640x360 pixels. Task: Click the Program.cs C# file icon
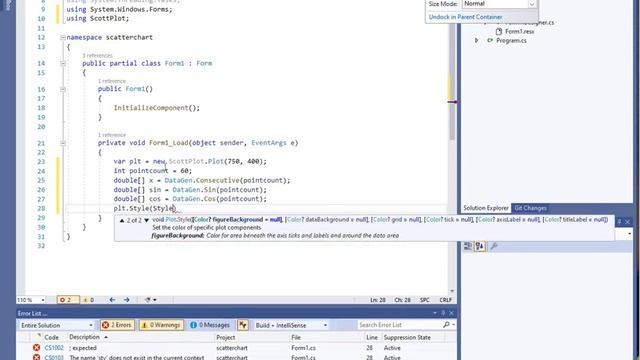[x=490, y=40]
